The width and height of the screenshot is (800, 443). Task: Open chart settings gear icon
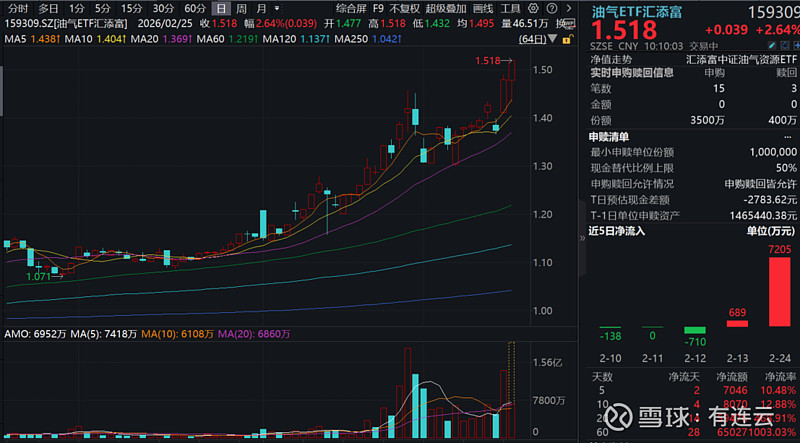point(533,8)
